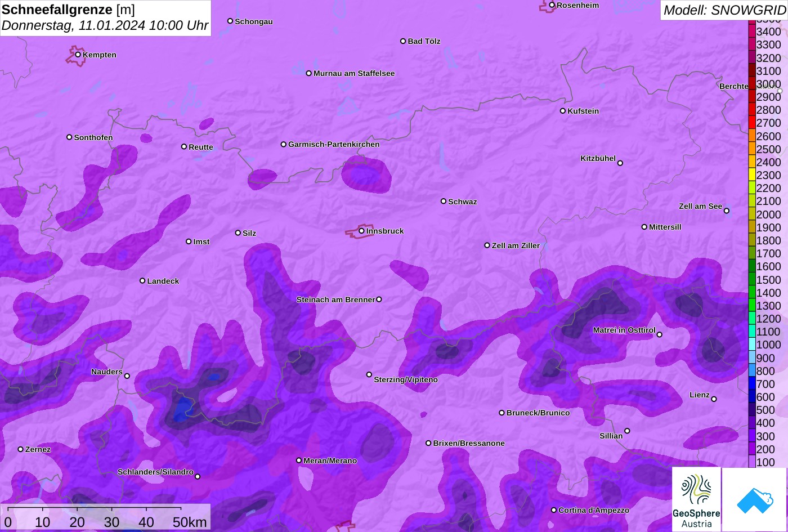Click the yellow 2300 legend swatch
Image resolution: width=788 pixels, height=532 pixels.
[752, 175]
